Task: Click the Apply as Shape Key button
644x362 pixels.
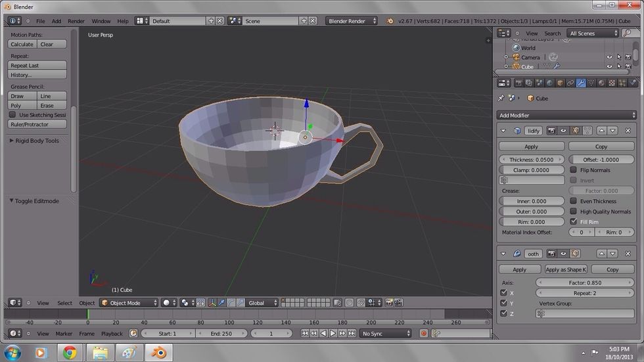Action: point(566,269)
